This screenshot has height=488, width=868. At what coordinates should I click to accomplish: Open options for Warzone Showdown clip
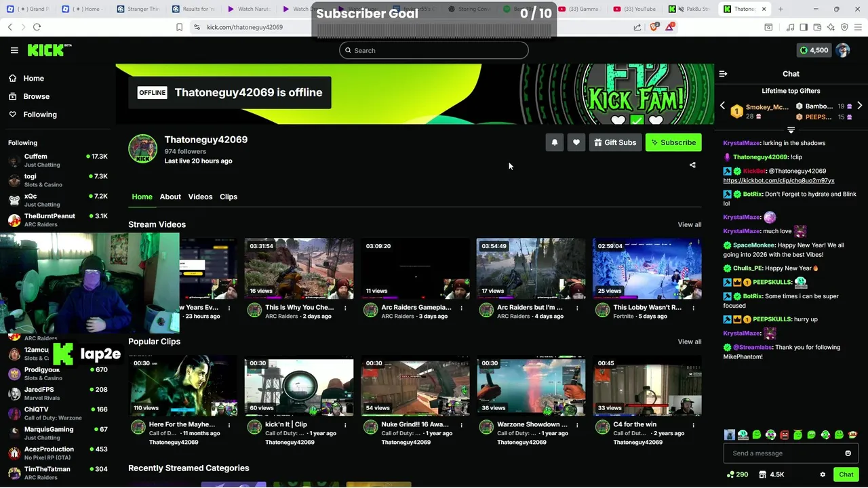577,425
